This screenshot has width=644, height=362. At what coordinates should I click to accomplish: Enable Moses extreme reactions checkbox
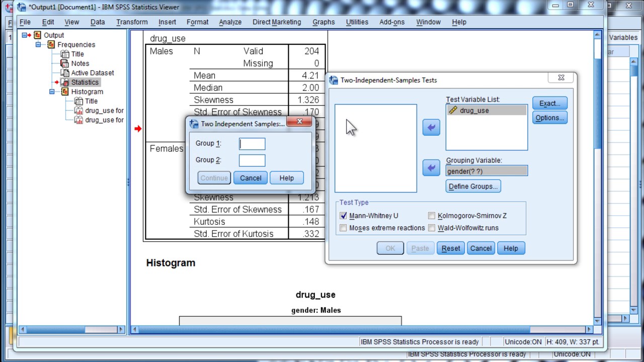(x=343, y=228)
